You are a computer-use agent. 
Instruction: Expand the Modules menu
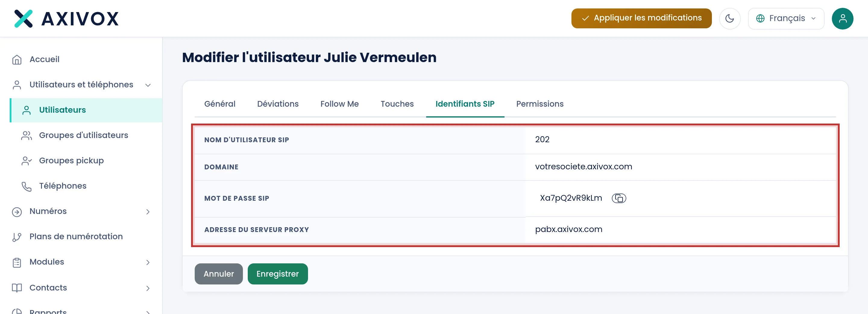pos(148,262)
